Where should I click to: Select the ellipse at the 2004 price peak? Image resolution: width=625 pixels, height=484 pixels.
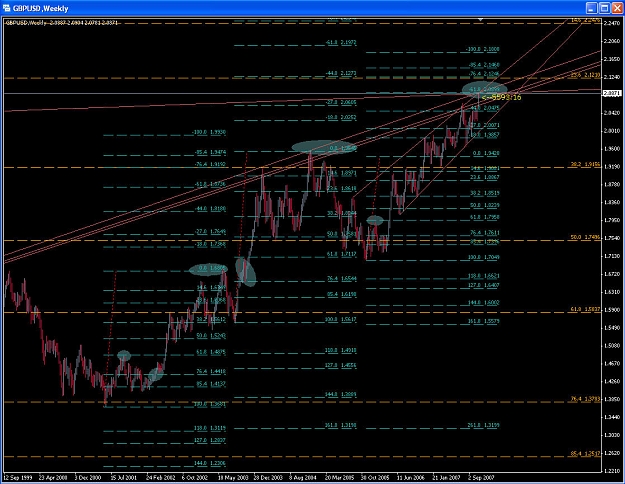324,147
